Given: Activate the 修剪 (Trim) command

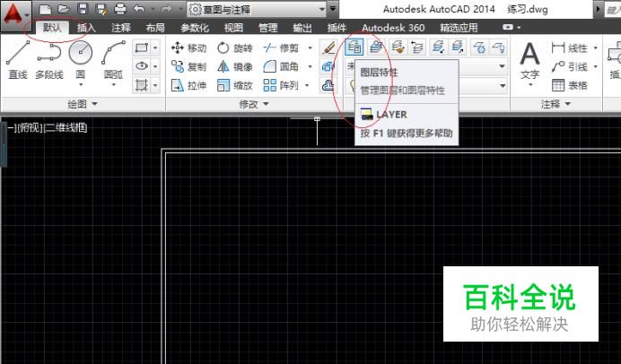Looking at the screenshot, I should pyautogui.click(x=281, y=48).
